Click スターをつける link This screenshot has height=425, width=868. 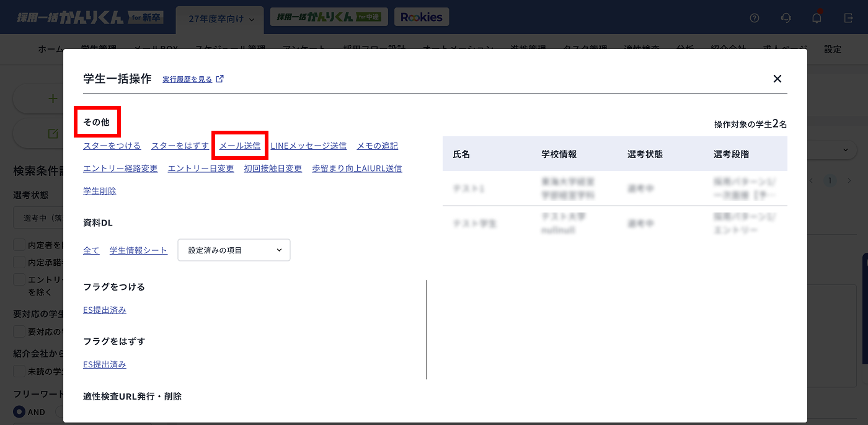[112, 146]
